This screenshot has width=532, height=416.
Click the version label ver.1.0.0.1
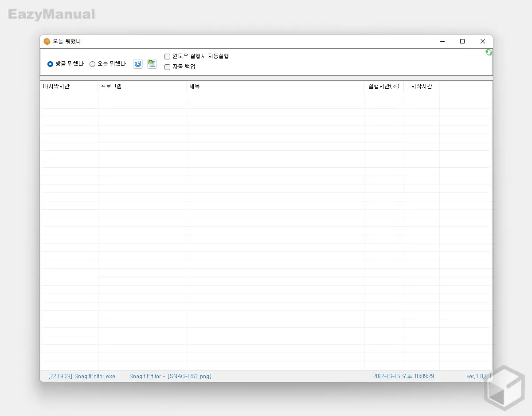click(478, 376)
